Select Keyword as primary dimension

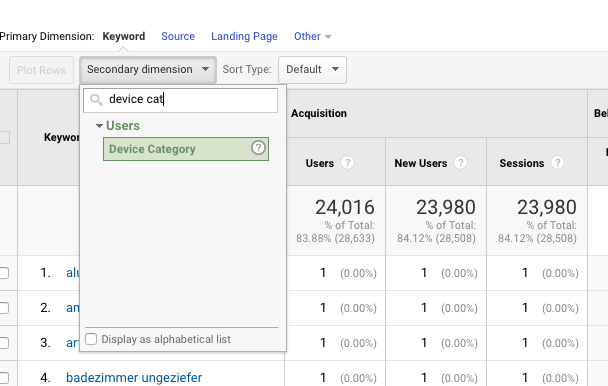point(124,36)
